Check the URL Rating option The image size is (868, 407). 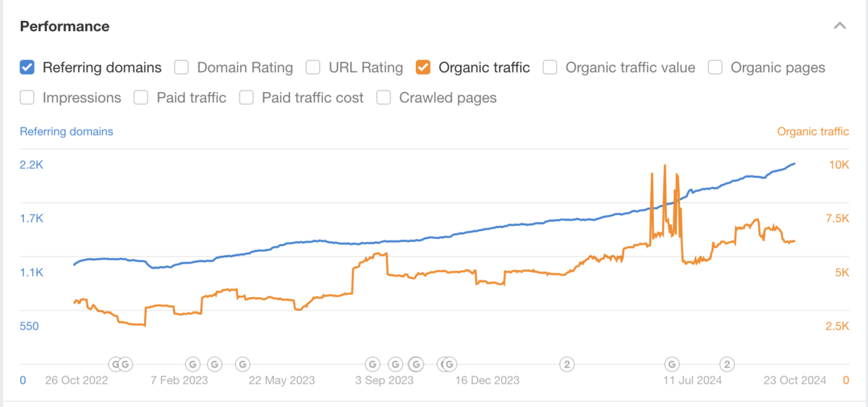pos(313,67)
